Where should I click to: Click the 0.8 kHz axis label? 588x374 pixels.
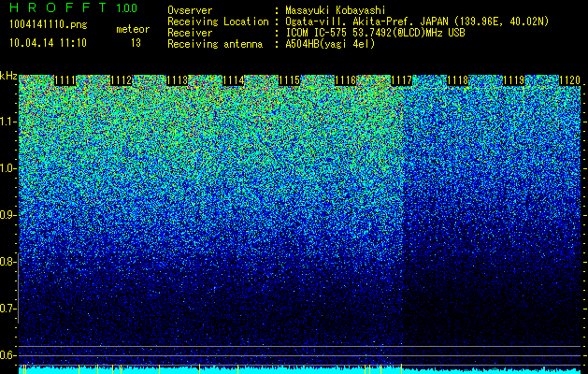tap(7, 262)
